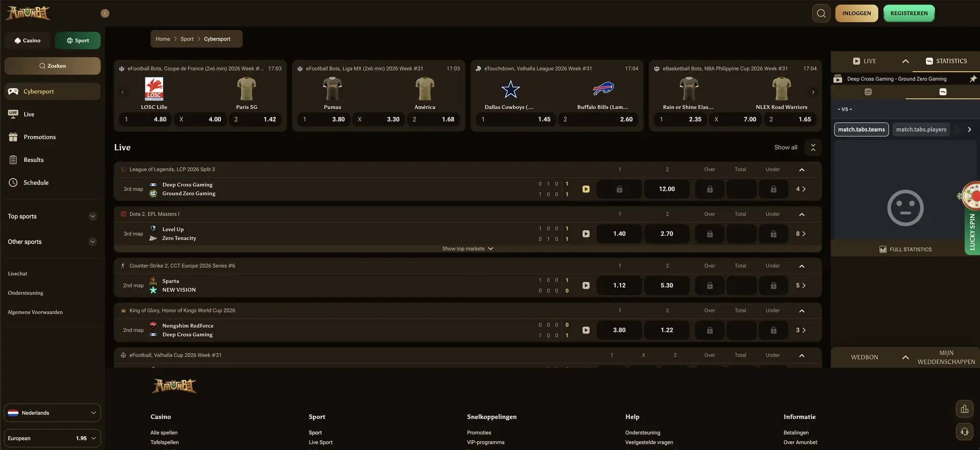Viewport: 980px width, 450px height.
Task: Select the match.tabs.teams tab
Action: point(862,130)
